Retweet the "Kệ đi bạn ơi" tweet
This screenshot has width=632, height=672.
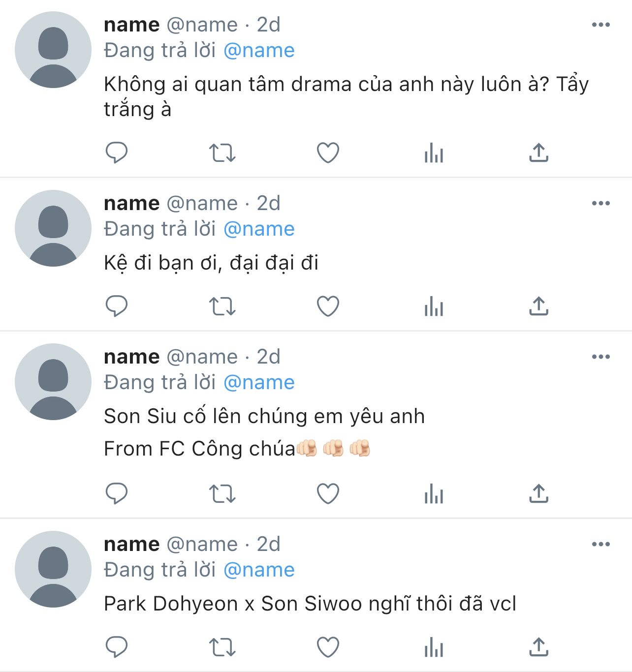pos(222,306)
